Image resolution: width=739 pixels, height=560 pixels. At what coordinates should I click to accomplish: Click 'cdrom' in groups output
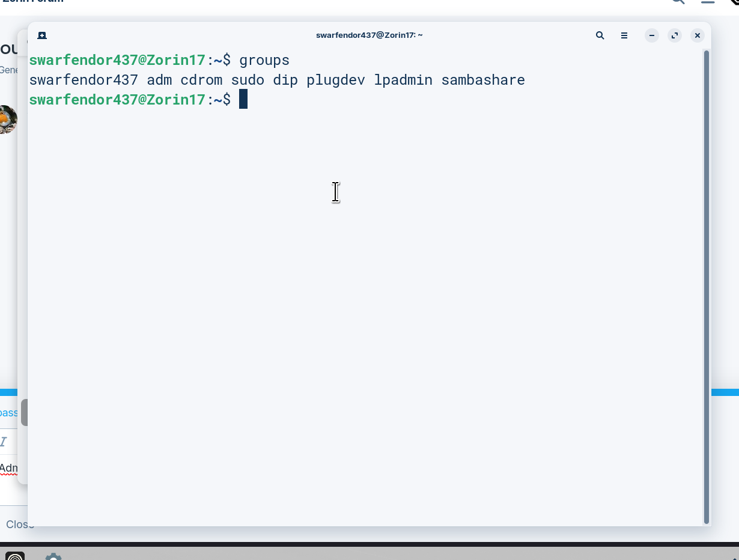201,80
